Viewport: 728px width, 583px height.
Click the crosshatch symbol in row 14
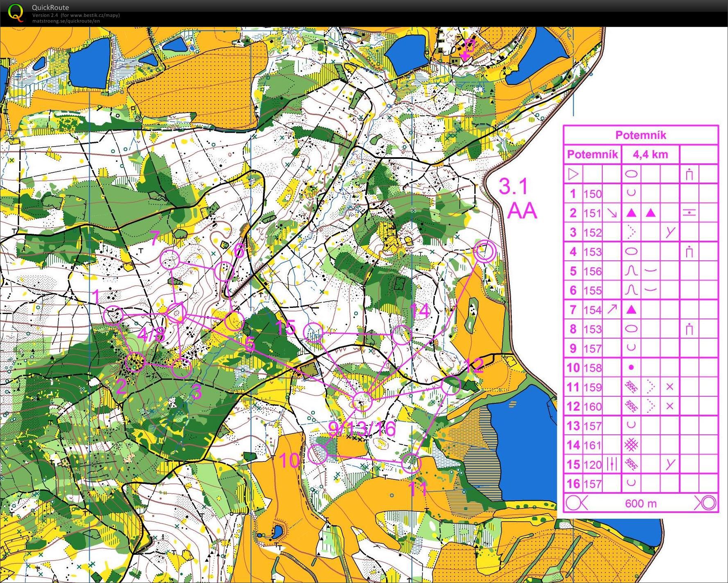(x=632, y=445)
